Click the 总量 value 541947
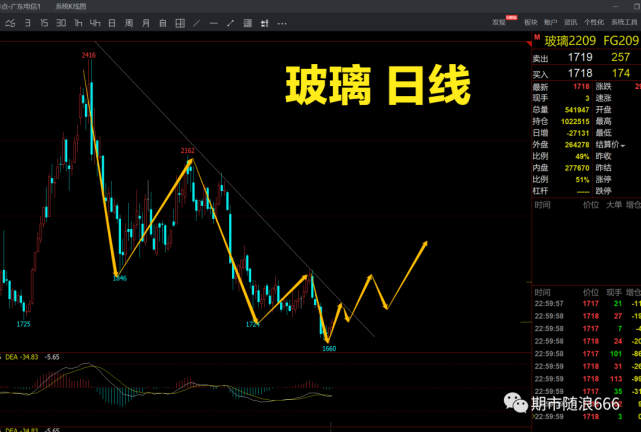The image size is (641, 432). click(x=577, y=110)
